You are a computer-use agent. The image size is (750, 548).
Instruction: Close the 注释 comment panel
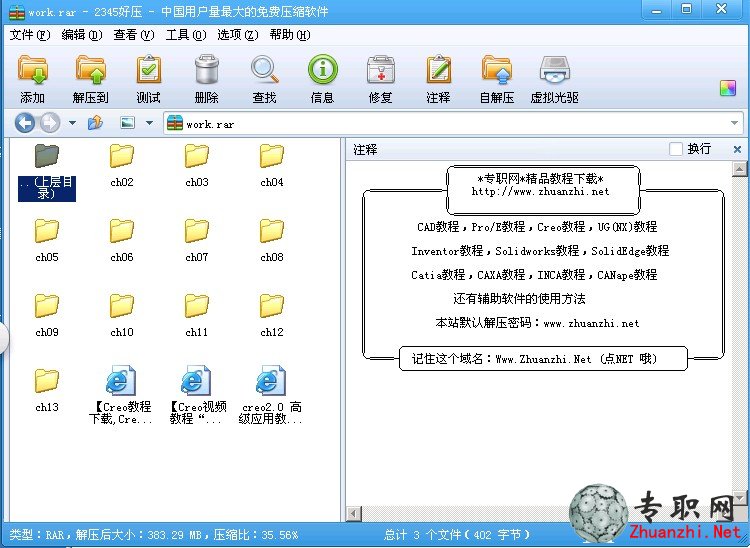737,150
